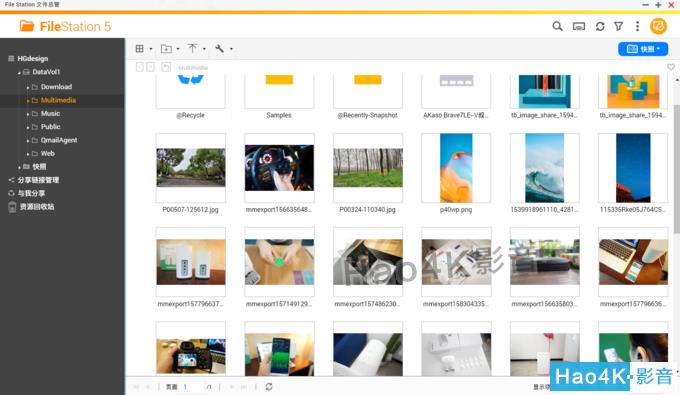
Task: Click the wrench tools icon
Action: pos(219,49)
